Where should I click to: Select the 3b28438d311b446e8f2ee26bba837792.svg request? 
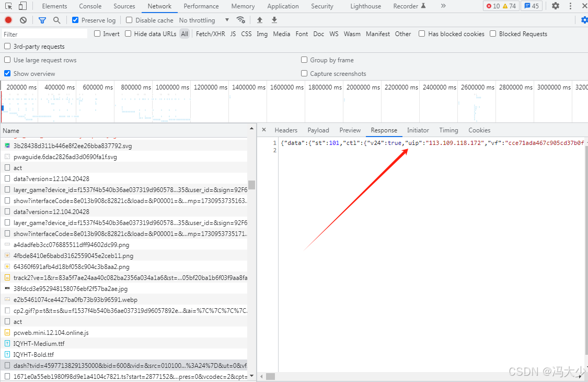pyautogui.click(x=124, y=146)
